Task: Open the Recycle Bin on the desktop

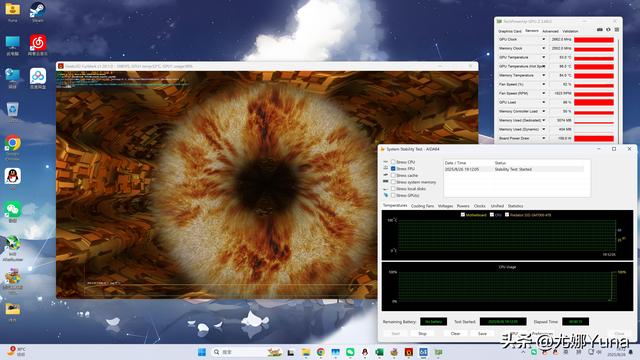Action: pyautogui.click(x=13, y=110)
